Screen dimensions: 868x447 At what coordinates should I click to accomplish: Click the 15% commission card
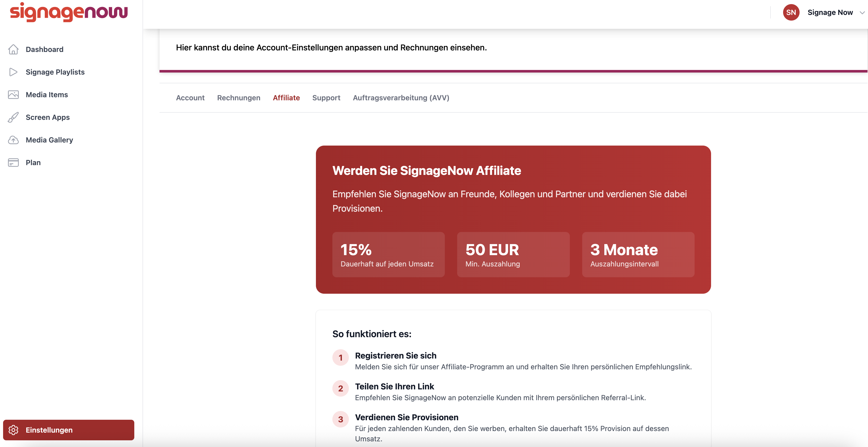pyautogui.click(x=388, y=254)
